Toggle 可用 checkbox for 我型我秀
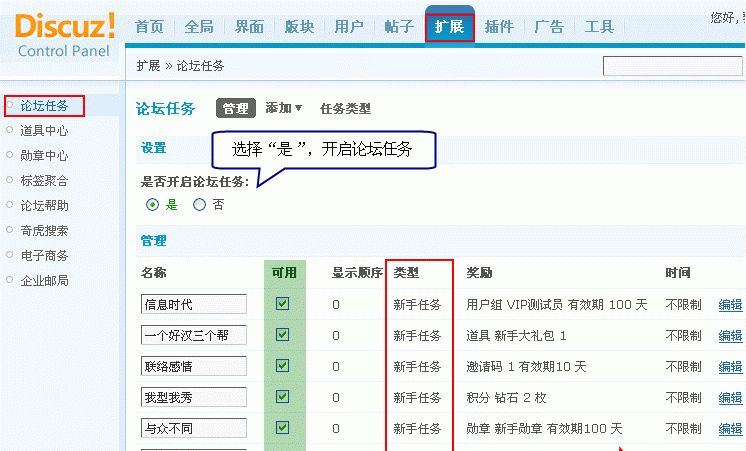The image size is (746, 451). [x=283, y=396]
